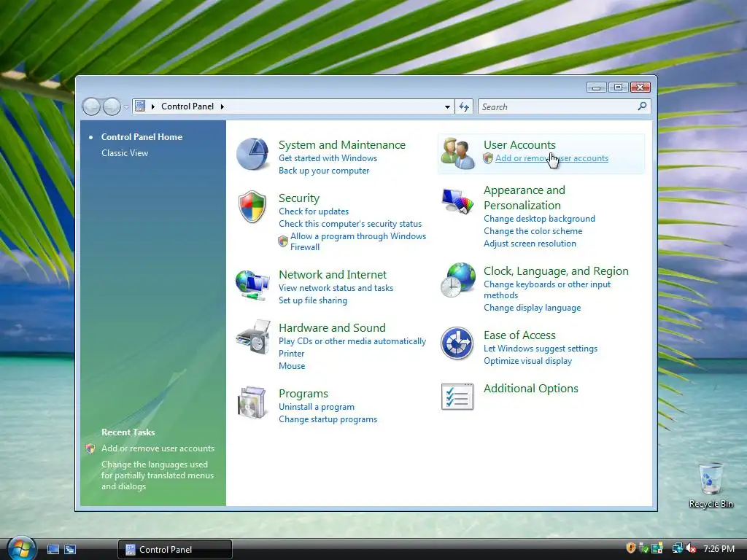Viewport: 747px width, 560px height.
Task: Open Network and Internet heading
Action: 333,275
